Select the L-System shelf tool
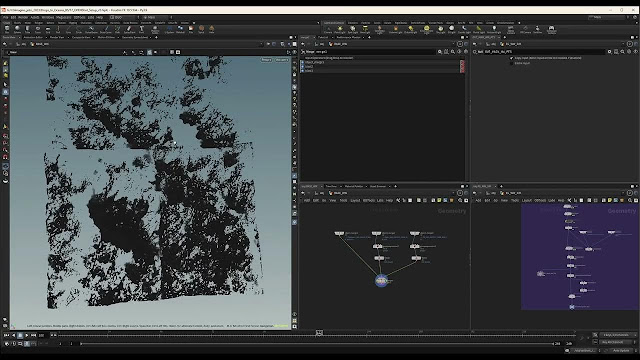The image size is (640, 360). pos(169,29)
